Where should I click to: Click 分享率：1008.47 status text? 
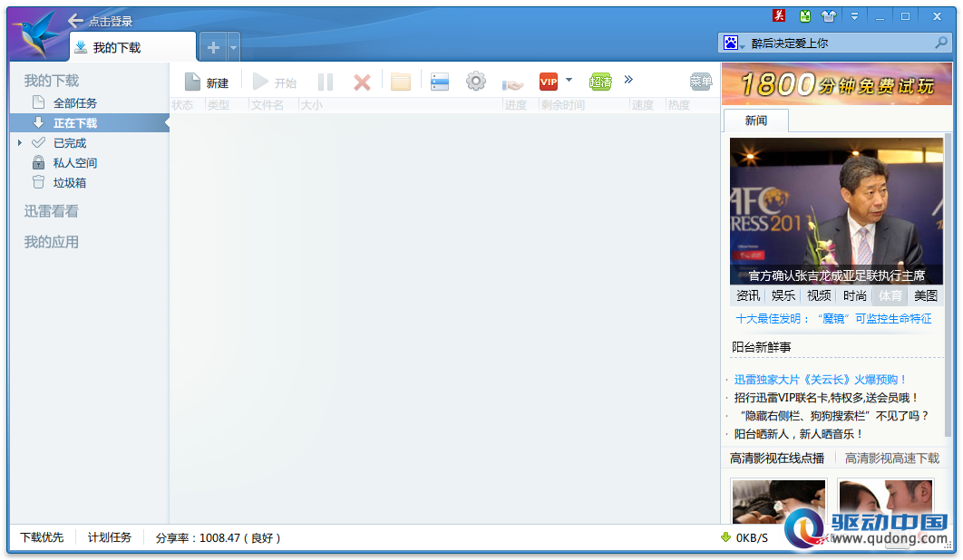pyautogui.click(x=218, y=538)
